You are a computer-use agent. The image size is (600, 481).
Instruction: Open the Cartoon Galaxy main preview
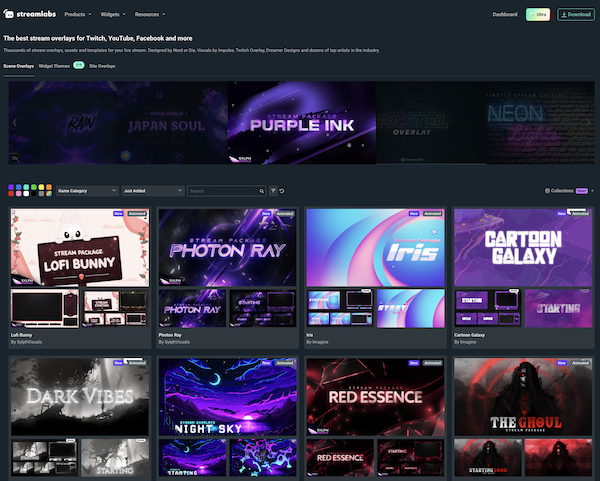point(523,248)
